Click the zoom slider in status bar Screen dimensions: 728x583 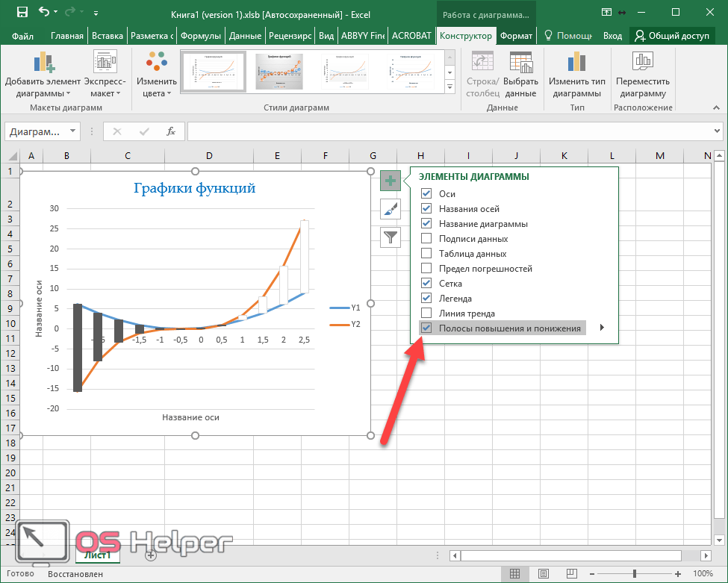(x=635, y=574)
